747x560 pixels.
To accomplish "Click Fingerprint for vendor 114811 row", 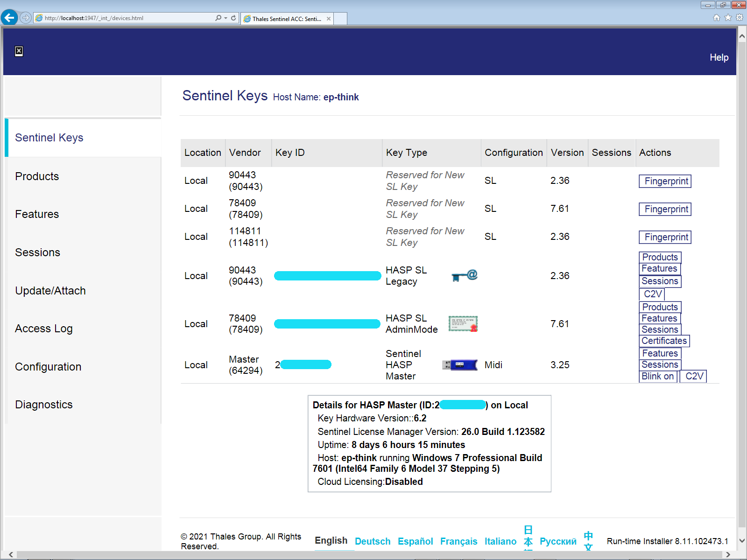I will click(665, 237).
